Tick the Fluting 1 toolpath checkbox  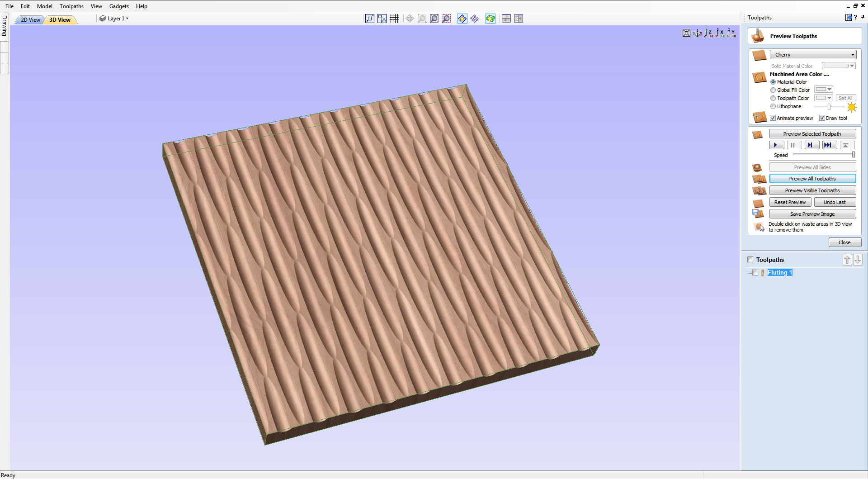(755, 273)
